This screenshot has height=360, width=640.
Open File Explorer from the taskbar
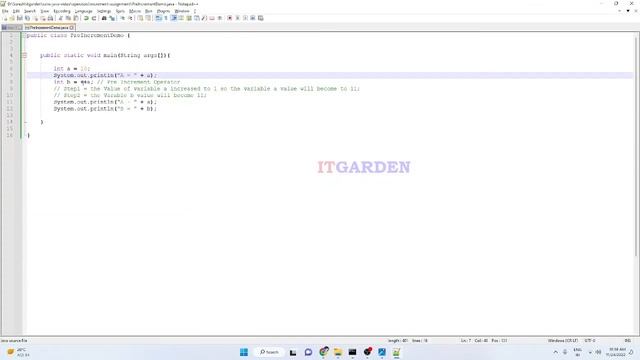coord(338,352)
